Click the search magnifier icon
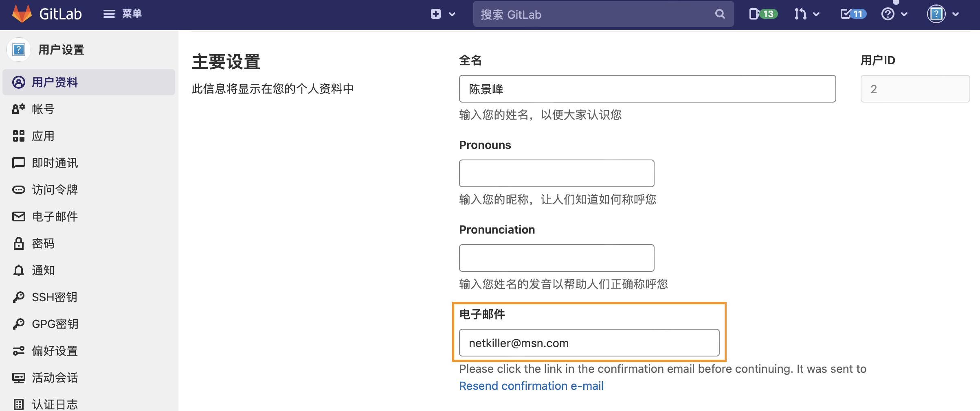Viewport: 980px width, 411px height. tap(720, 14)
